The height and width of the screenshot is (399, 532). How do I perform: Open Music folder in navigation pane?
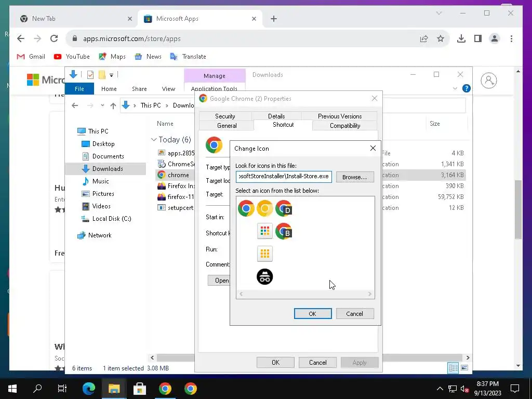coord(100,181)
